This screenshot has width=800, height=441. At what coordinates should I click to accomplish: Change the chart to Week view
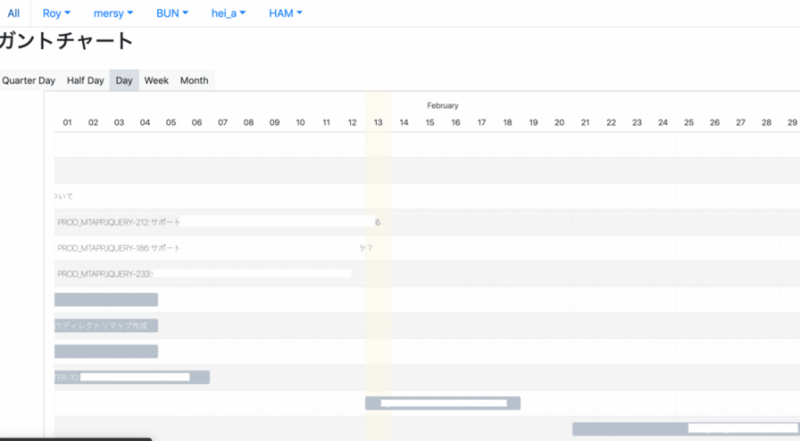pyautogui.click(x=156, y=80)
